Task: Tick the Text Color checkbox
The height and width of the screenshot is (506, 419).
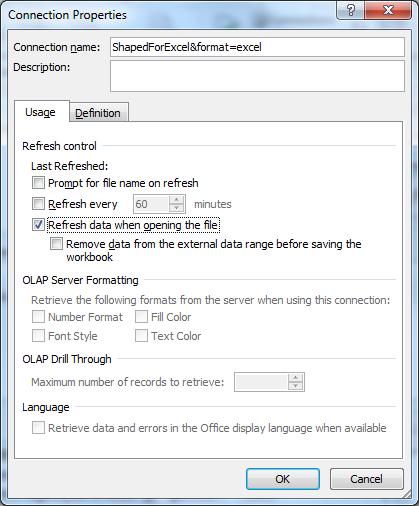Action: [x=141, y=336]
